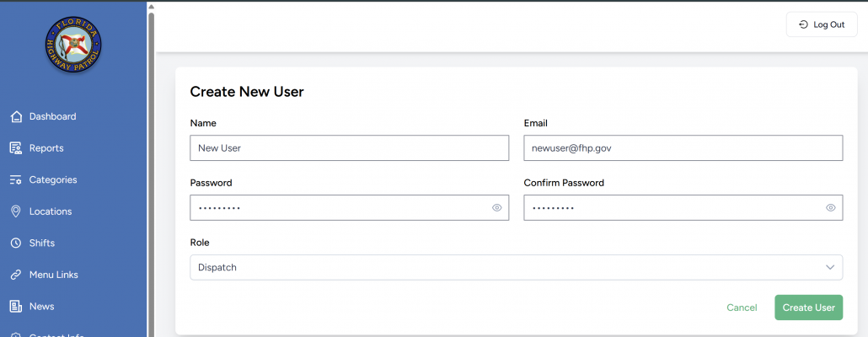The height and width of the screenshot is (337, 868).
Task: Click the Reports icon in sidebar
Action: (x=16, y=148)
